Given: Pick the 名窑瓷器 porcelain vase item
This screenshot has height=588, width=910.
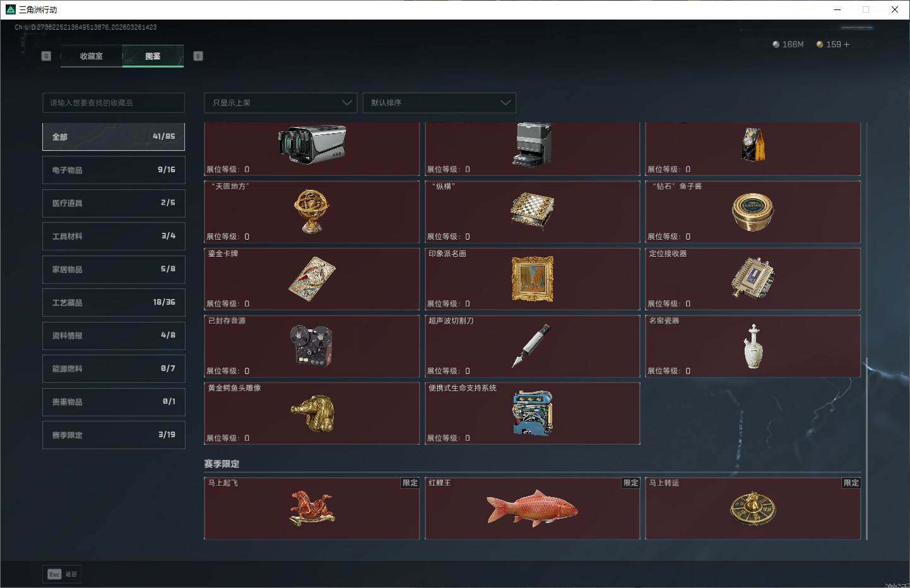Looking at the screenshot, I should (753, 346).
